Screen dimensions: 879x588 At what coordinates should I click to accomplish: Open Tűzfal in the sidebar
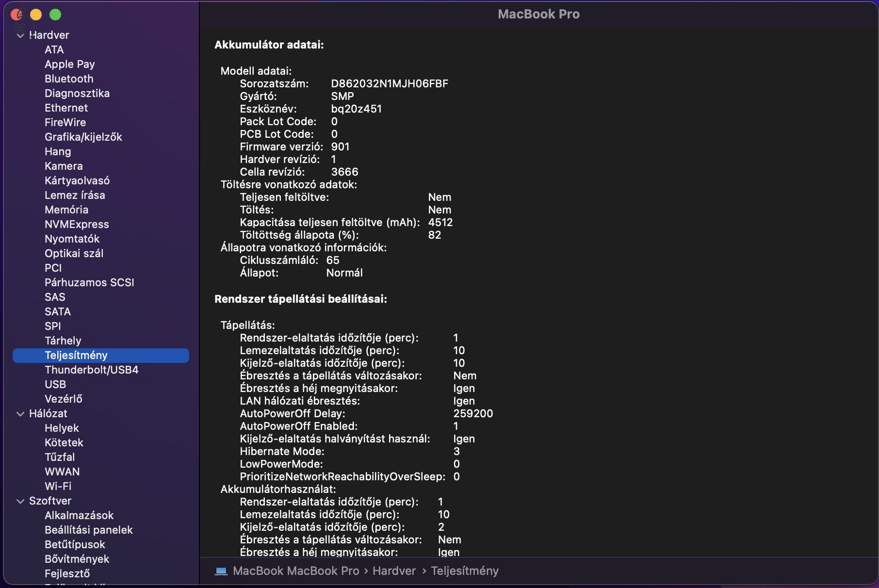click(x=60, y=457)
